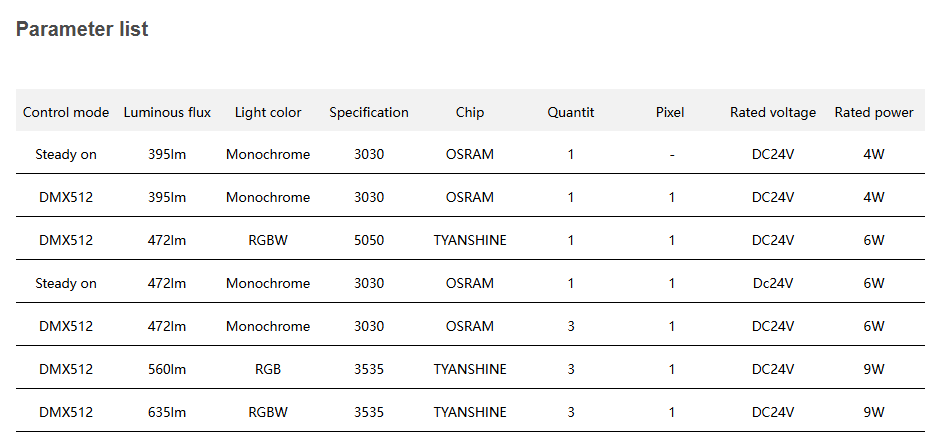The width and height of the screenshot is (951, 446).
Task: Select TYANSHINE chip in the 5050 row
Action: coord(470,240)
